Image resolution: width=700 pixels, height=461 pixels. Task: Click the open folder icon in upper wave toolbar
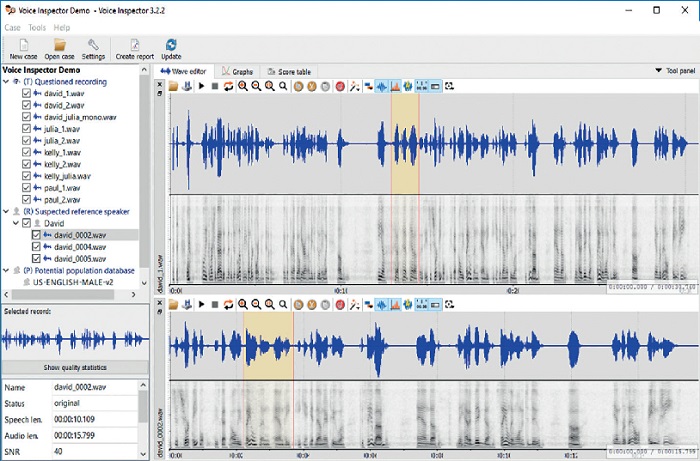click(x=173, y=87)
